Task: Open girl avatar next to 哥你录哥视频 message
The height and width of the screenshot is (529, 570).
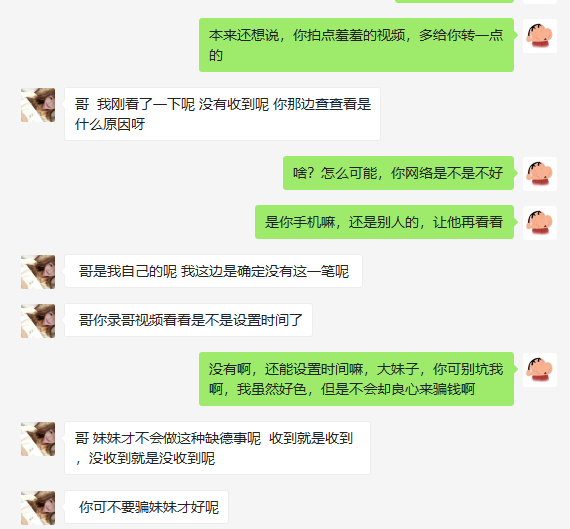Action: coord(38,321)
